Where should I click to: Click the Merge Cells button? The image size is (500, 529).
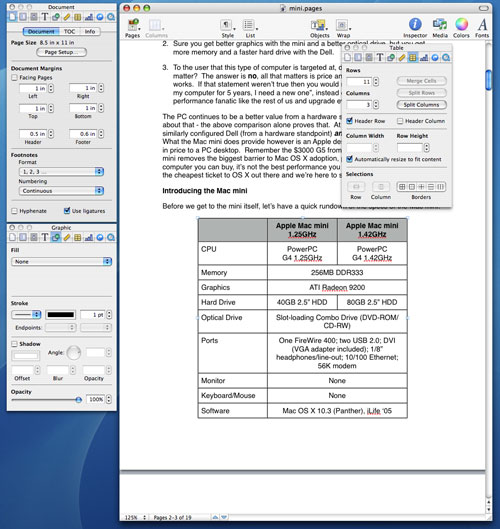pos(421,81)
